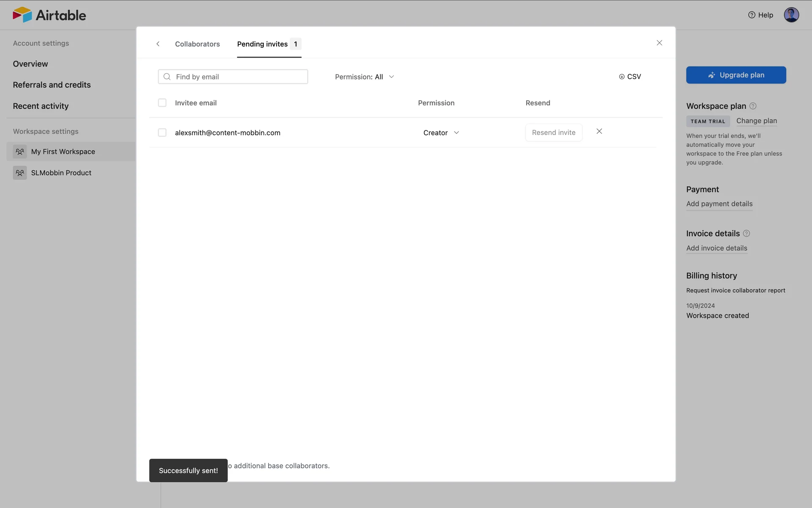Open Help via question mark icon
This screenshot has width=812, height=508.
point(752,15)
